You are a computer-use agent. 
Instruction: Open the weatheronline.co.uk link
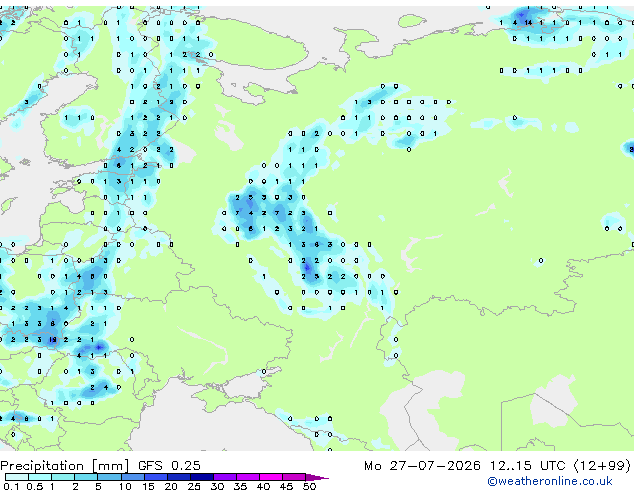(550, 481)
